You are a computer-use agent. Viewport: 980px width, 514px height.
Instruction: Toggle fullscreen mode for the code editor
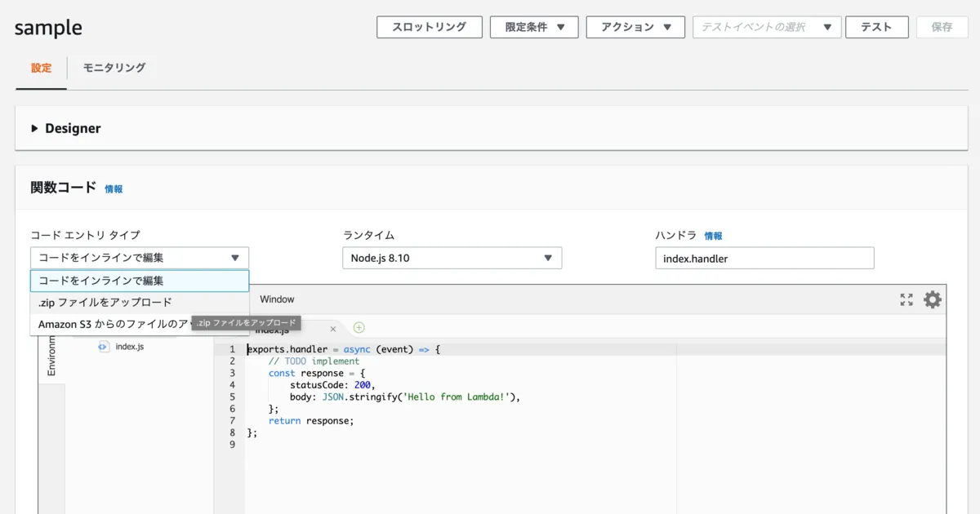coord(906,299)
